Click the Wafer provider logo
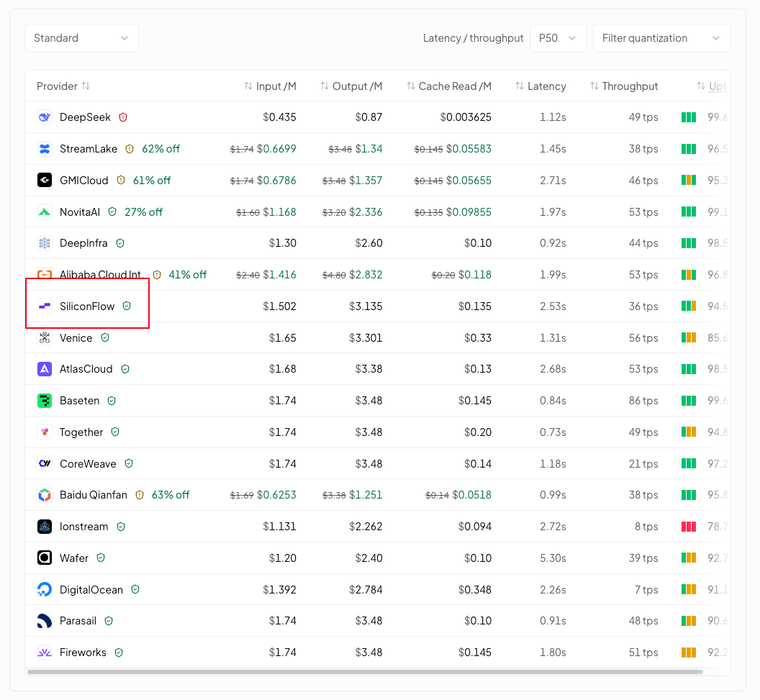The image size is (760, 700). coord(45,558)
